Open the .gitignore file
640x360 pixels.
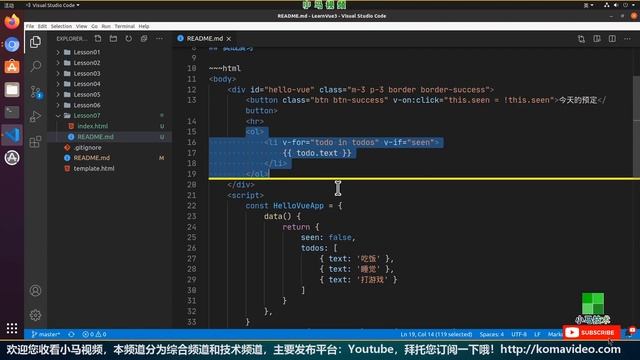tap(87, 147)
